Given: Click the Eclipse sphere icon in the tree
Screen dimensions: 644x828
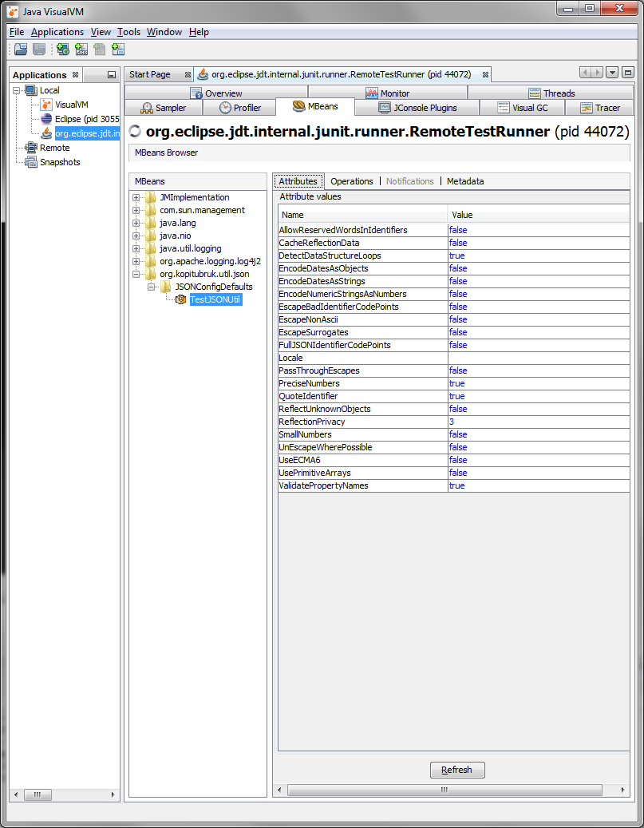Looking at the screenshot, I should (46, 119).
